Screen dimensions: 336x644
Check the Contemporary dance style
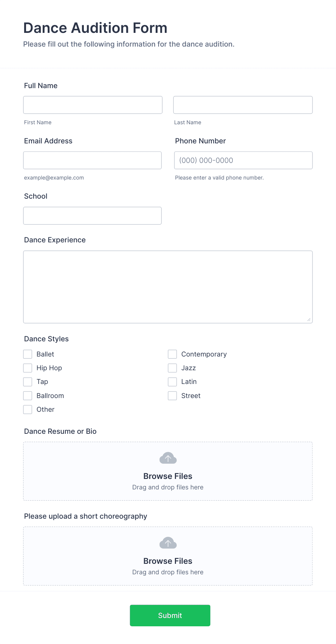pyautogui.click(x=172, y=354)
